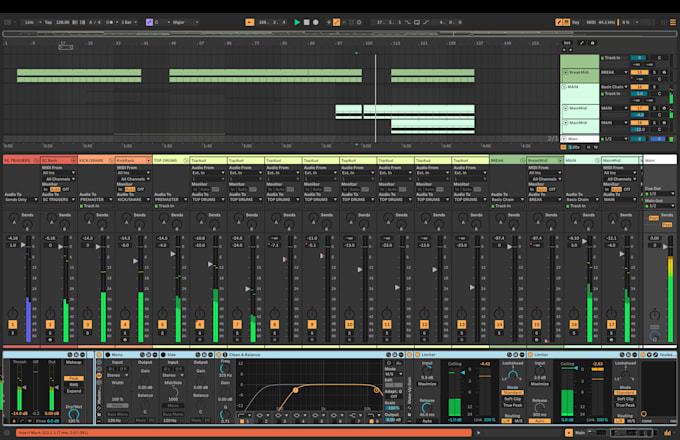Screen dimensions: 680x440
Task: Click the Arrangement Record button
Action: (316, 22)
